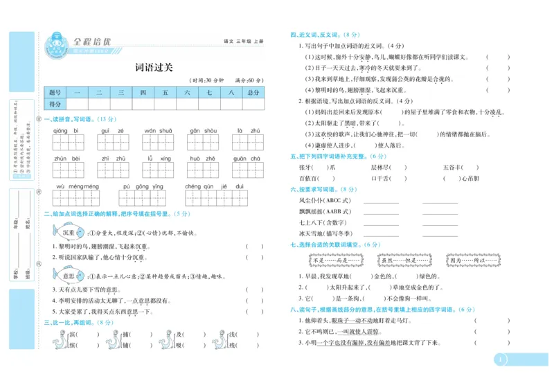Click the writing grid under wán shuǎ
This screenshot has height=392, width=554.
158,143
